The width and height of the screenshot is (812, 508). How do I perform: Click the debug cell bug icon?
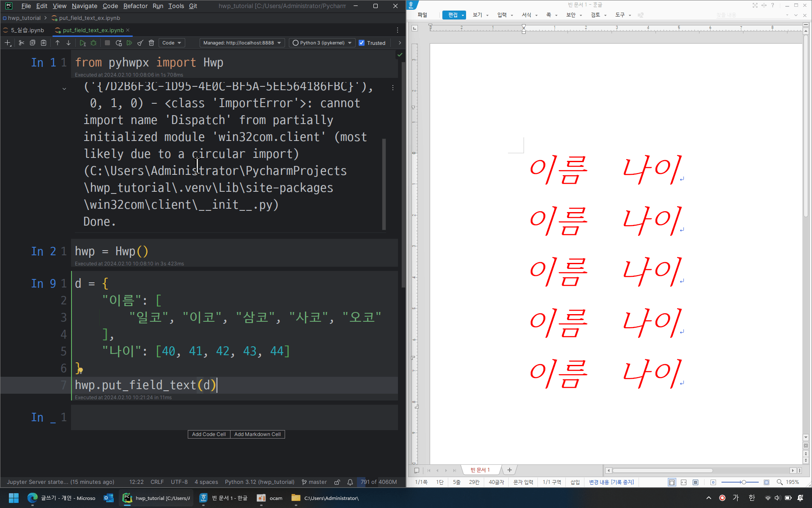(94, 43)
